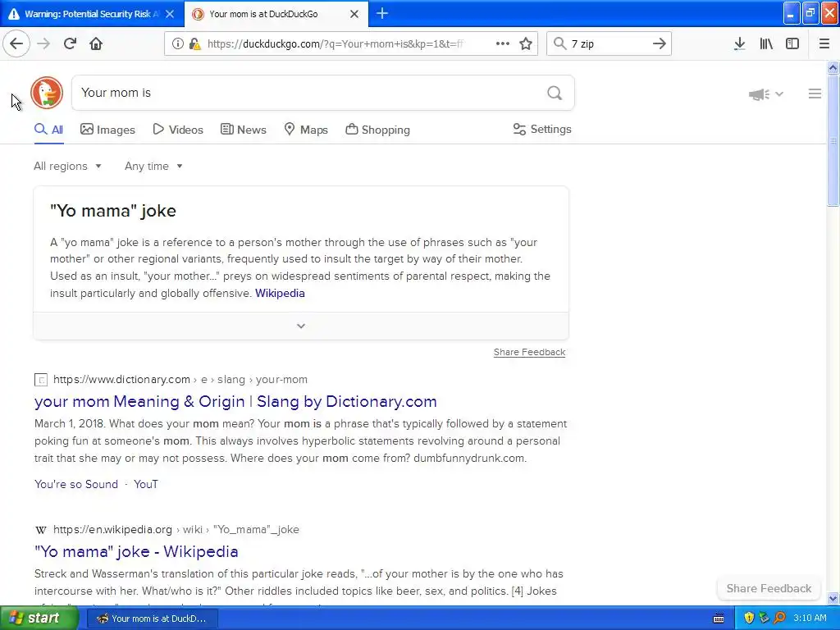Toggle the sidebar view icon
840x630 pixels.
(x=792, y=44)
